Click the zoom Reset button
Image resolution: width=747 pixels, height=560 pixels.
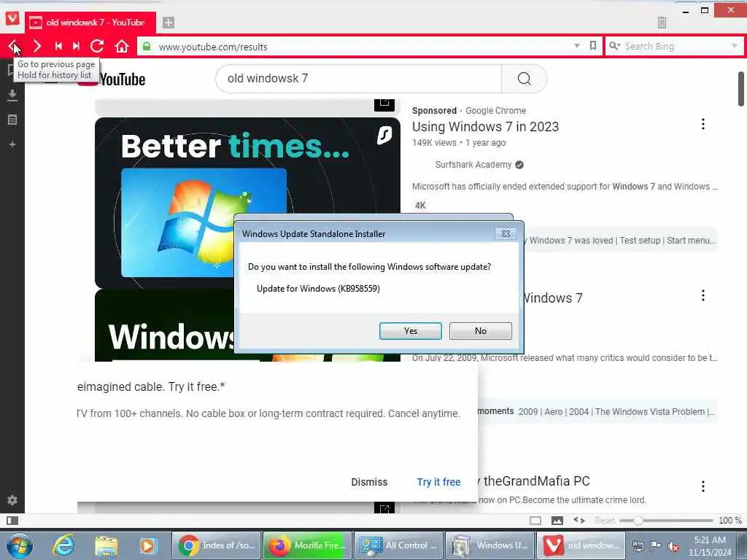(605, 521)
